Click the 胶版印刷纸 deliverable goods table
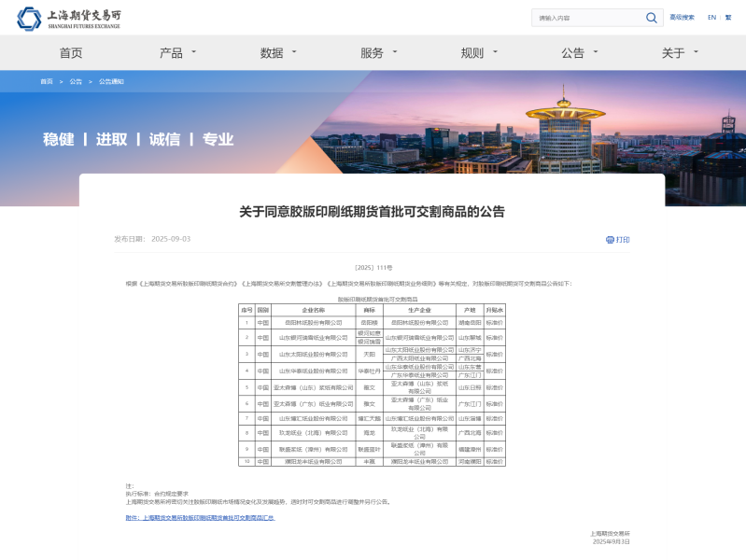Viewport: 746px width, 560px height. (x=372, y=385)
